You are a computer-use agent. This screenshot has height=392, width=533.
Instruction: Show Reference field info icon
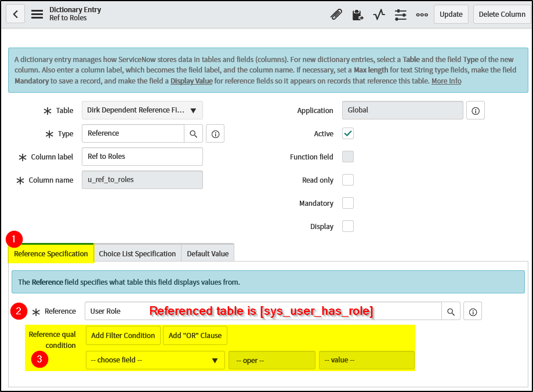[x=473, y=312]
